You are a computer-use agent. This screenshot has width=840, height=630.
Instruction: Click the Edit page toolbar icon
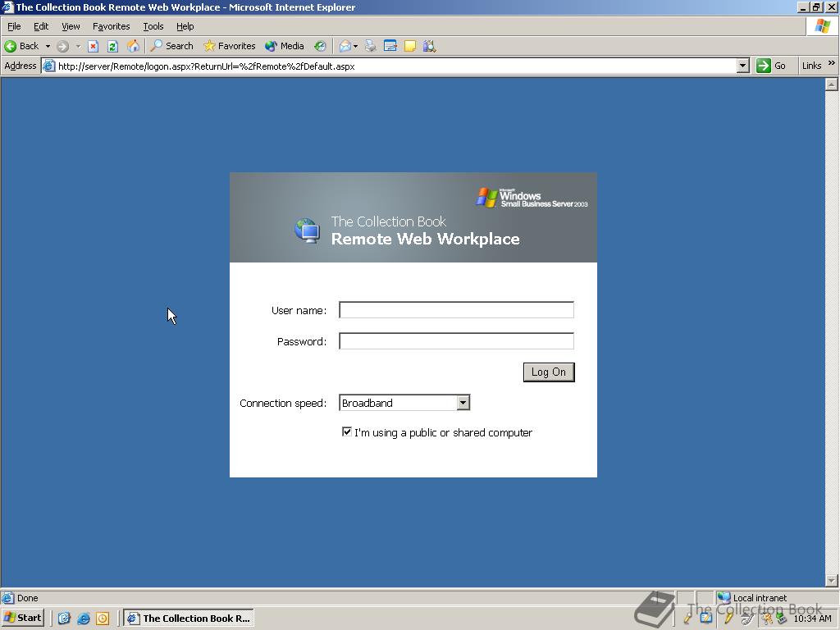pyautogui.click(x=390, y=46)
